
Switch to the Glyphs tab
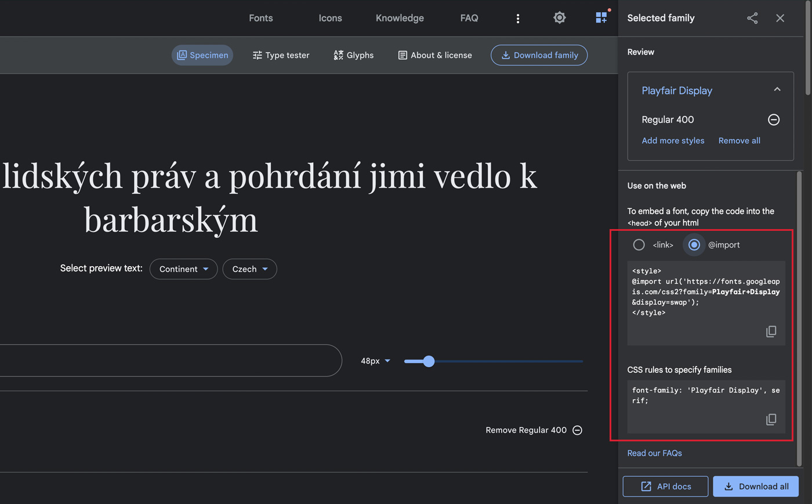point(354,55)
